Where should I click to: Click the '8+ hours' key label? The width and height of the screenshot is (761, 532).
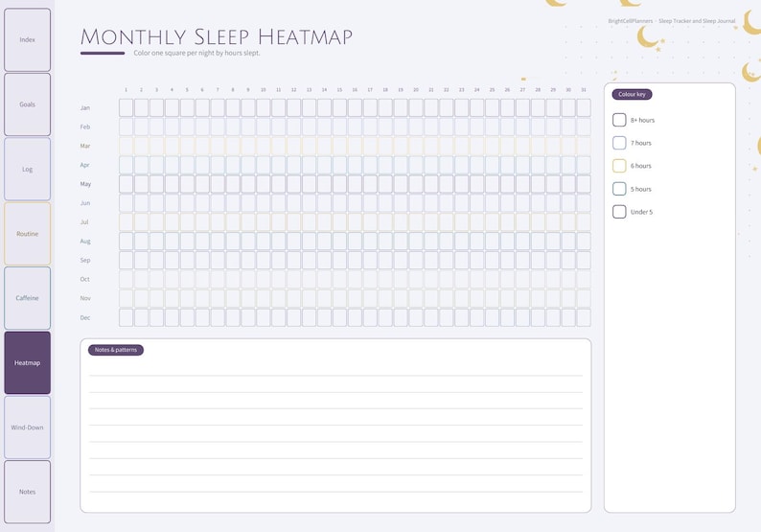(642, 120)
